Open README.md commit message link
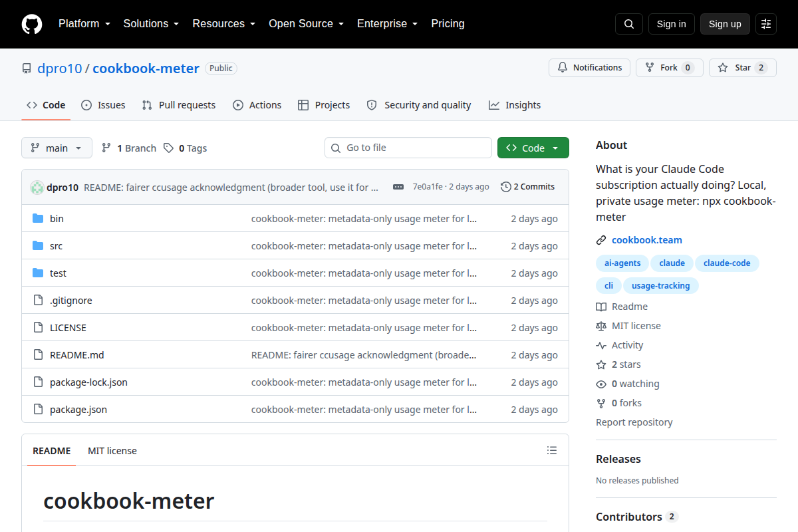The width and height of the screenshot is (798, 532). (364, 355)
